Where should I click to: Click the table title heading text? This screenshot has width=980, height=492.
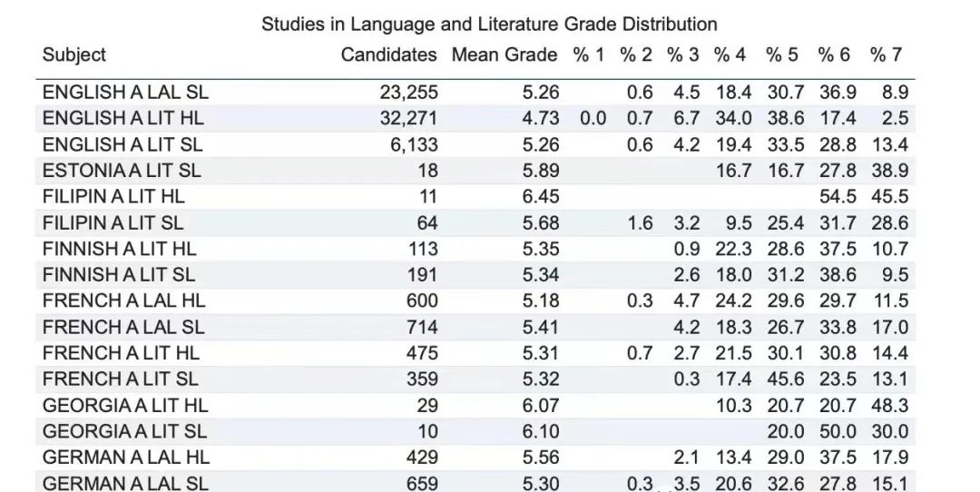coord(489,25)
